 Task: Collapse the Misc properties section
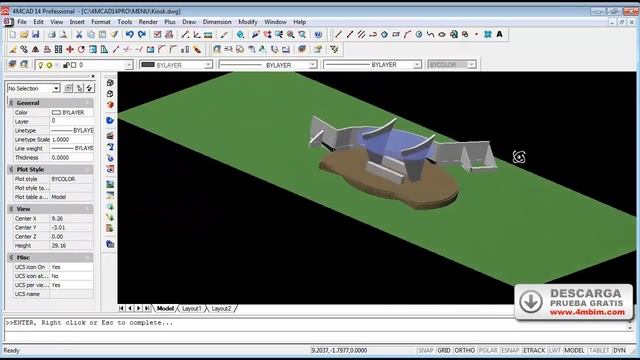point(11,258)
